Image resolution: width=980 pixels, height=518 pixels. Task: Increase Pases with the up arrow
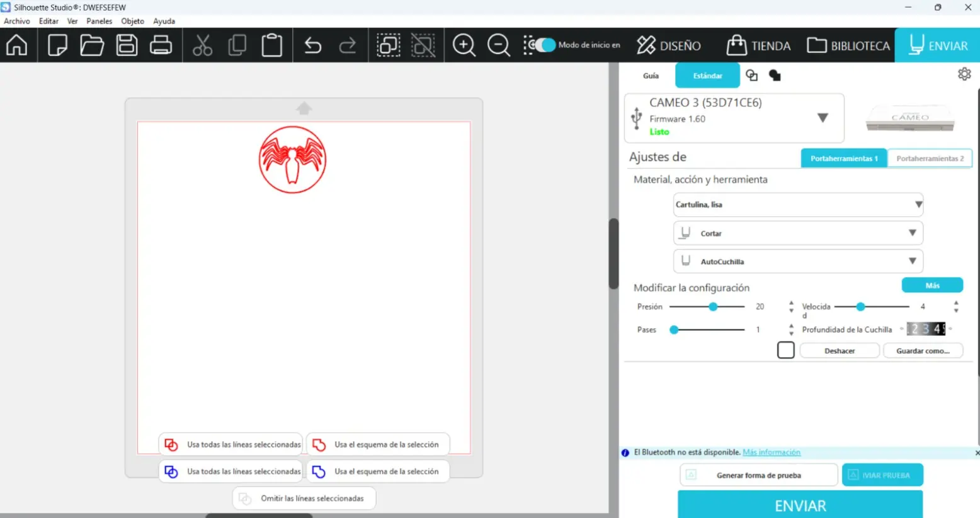pyautogui.click(x=792, y=326)
